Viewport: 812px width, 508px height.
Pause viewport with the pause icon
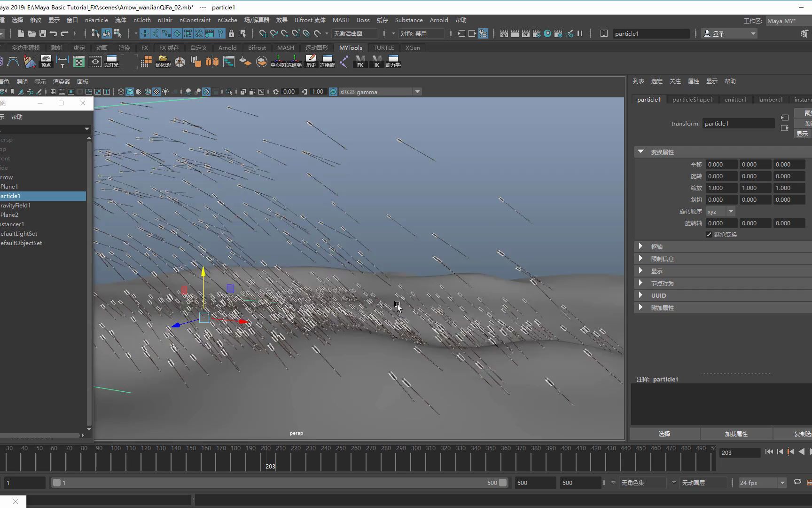coord(580,33)
